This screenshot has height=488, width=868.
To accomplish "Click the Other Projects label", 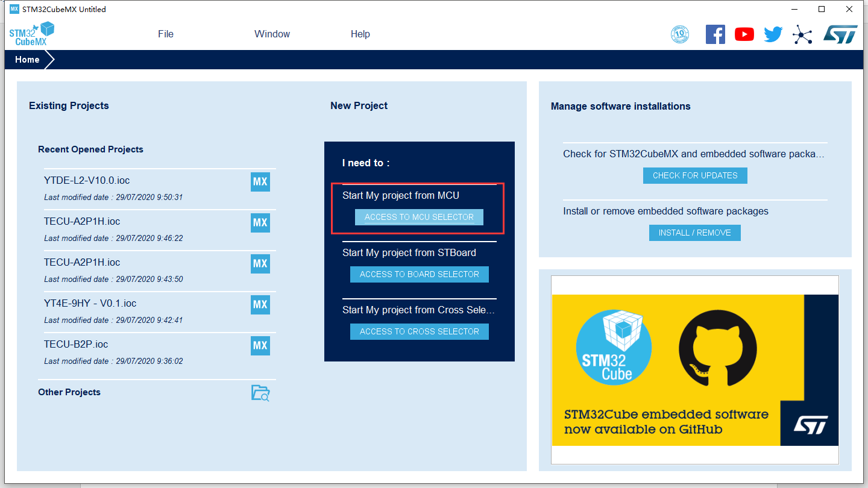I will pos(69,392).
